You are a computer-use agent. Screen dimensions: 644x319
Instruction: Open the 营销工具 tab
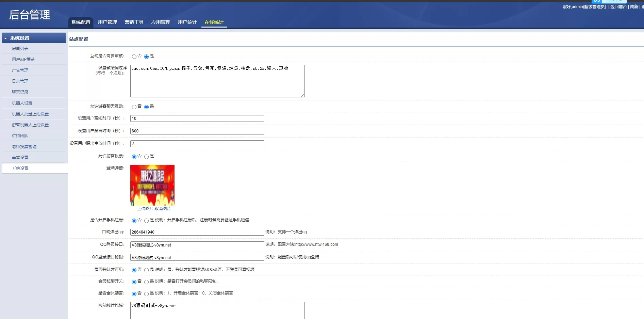click(x=134, y=22)
